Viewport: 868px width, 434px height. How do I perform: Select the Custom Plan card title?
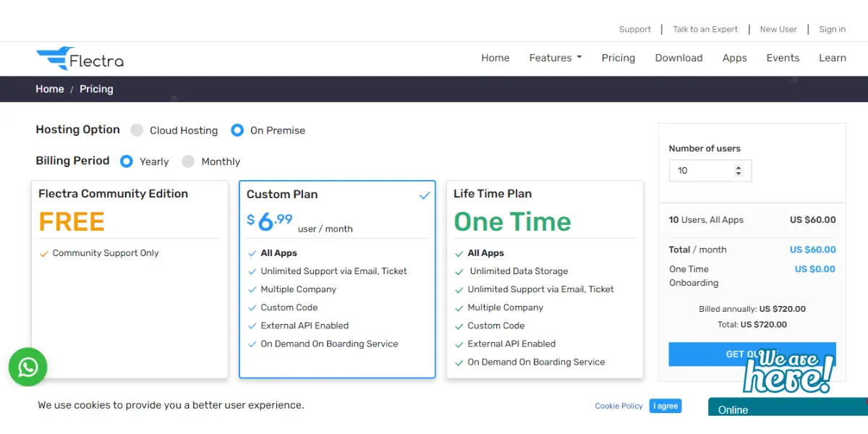point(282,195)
